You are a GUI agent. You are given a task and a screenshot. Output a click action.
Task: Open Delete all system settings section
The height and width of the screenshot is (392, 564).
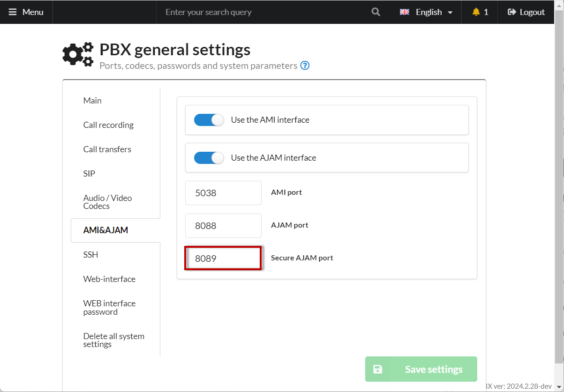click(x=113, y=340)
